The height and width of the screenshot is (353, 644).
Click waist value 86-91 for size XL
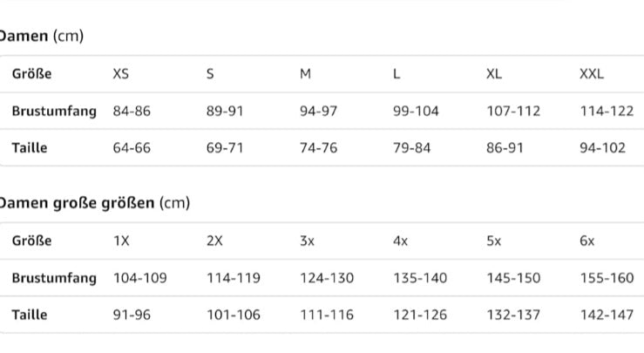(x=505, y=148)
